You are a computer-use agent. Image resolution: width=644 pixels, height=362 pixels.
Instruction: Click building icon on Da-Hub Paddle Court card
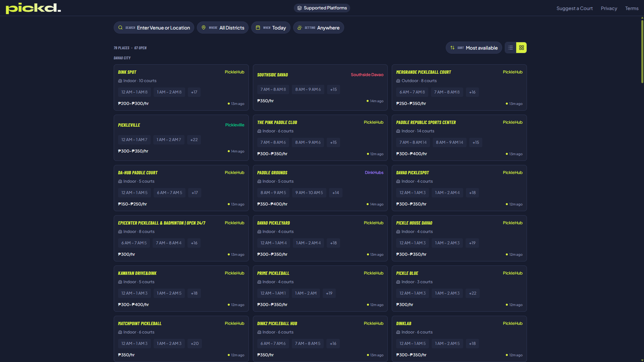click(120, 181)
